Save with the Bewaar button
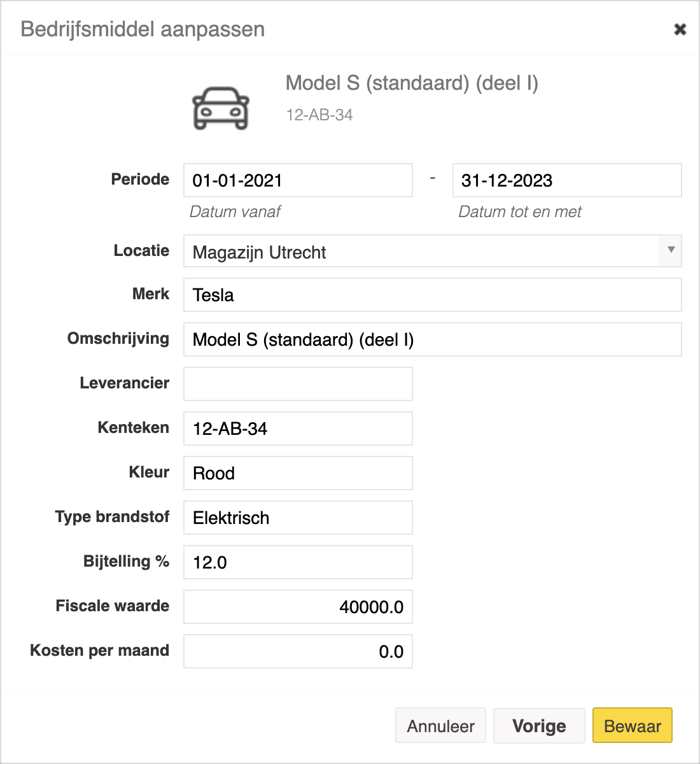 (633, 726)
